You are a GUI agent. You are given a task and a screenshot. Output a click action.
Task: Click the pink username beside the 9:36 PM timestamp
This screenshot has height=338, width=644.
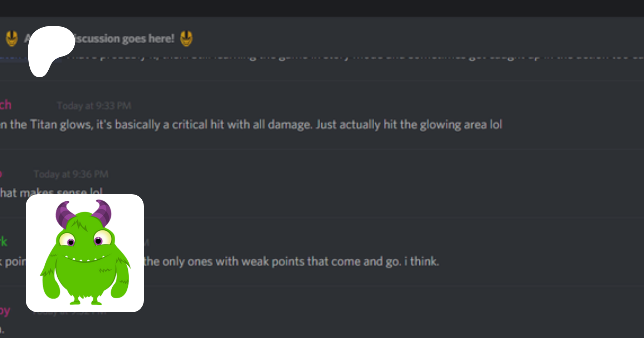point(1,174)
